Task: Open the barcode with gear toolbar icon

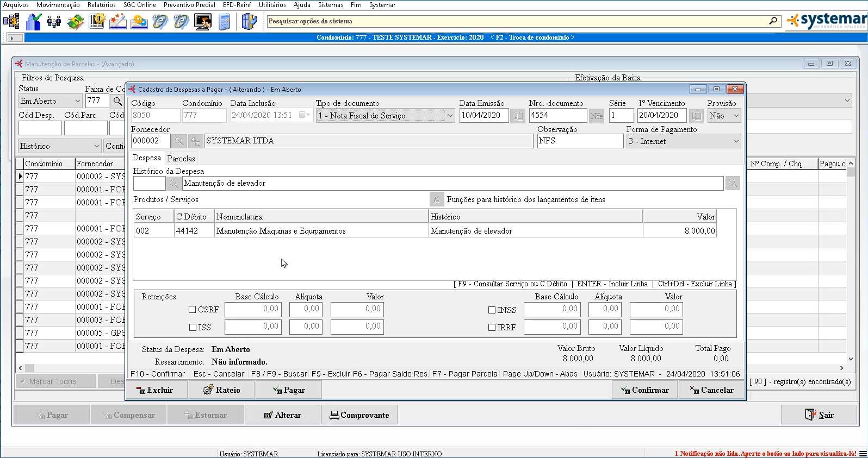Action: click(96, 22)
